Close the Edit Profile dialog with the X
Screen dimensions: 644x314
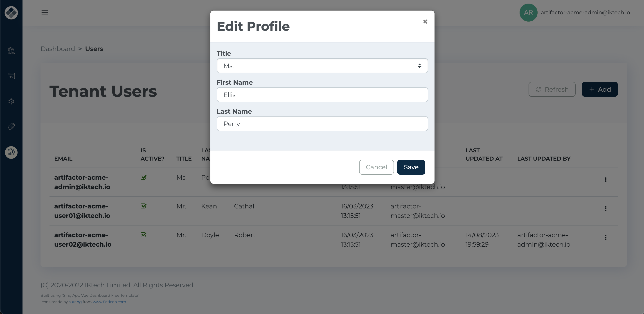pos(425,22)
